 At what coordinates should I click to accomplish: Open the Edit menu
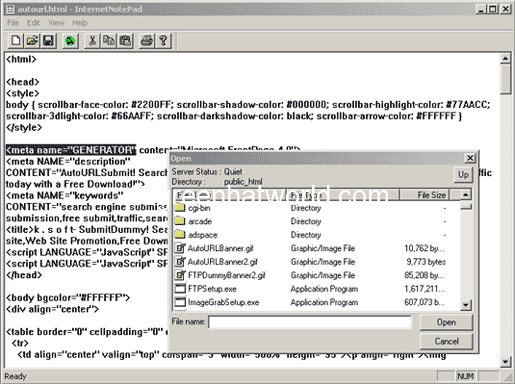tap(33, 23)
